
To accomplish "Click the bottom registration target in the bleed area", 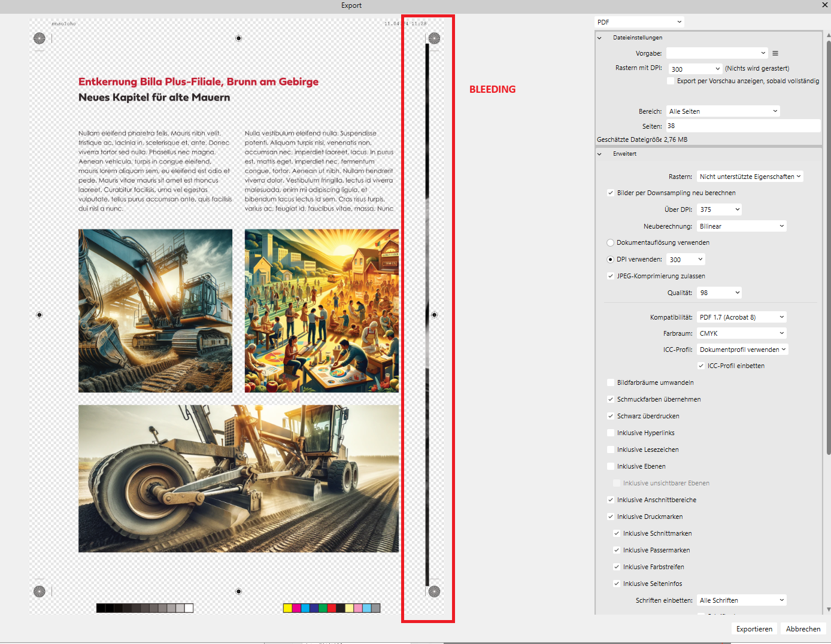I will (x=434, y=591).
